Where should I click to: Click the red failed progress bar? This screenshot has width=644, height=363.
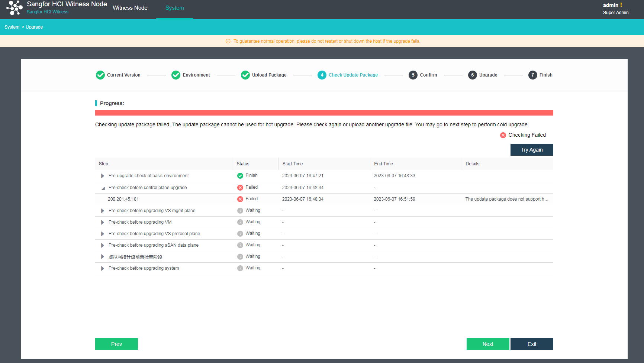click(324, 113)
